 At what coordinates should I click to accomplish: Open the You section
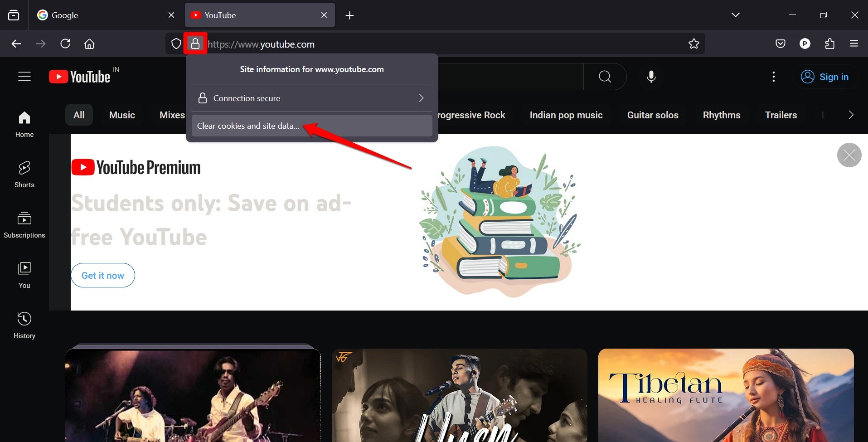pos(24,275)
